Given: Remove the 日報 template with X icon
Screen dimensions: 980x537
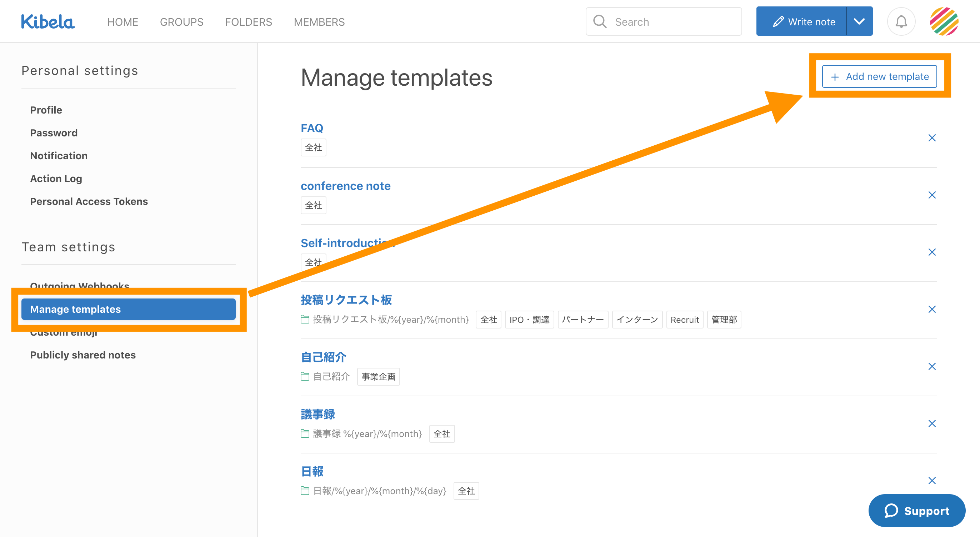Looking at the screenshot, I should click(932, 480).
